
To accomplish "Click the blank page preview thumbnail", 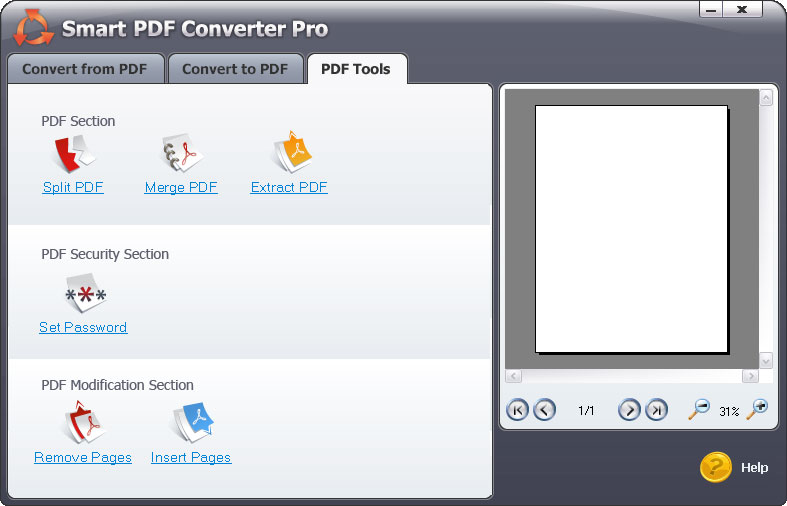I will click(x=631, y=229).
